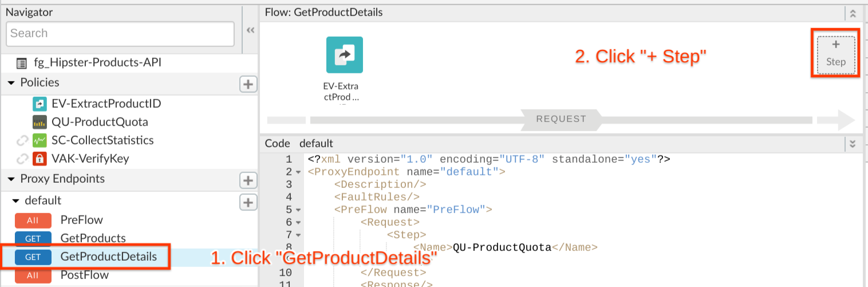Add a new policy with plus button
Screen dimensions: 868x287
[x=247, y=84]
